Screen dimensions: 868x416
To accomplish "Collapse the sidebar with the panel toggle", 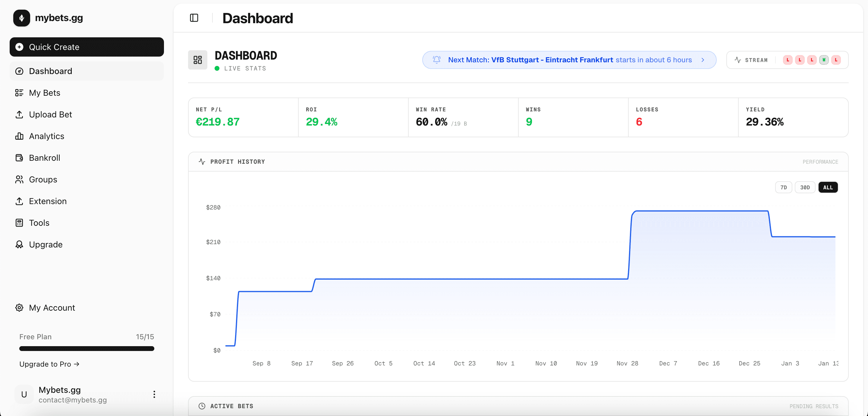I will click(x=194, y=18).
